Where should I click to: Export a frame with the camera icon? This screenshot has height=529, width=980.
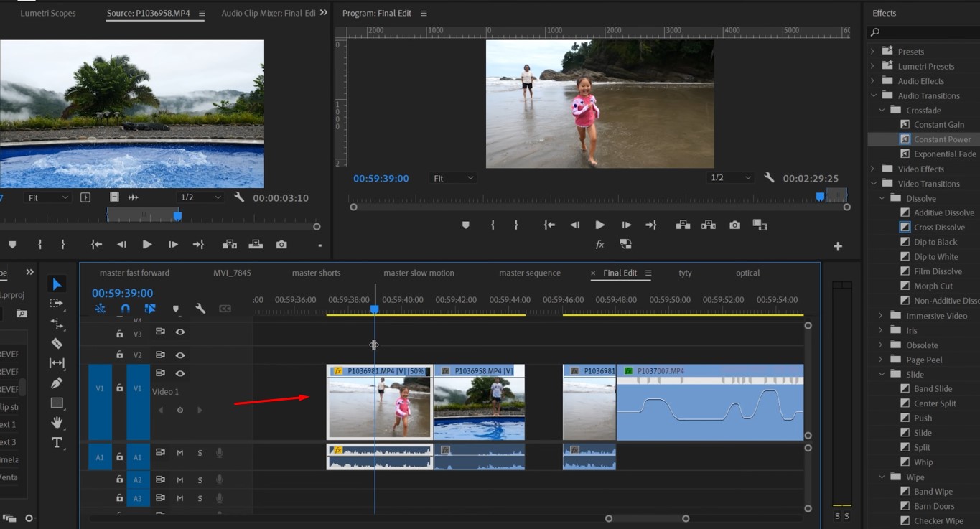click(x=734, y=225)
